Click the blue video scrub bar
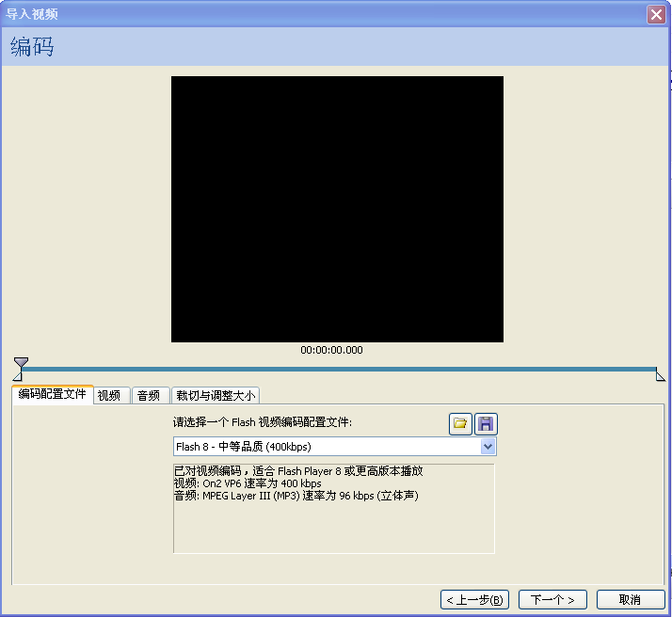The width and height of the screenshot is (672, 617). (339, 369)
